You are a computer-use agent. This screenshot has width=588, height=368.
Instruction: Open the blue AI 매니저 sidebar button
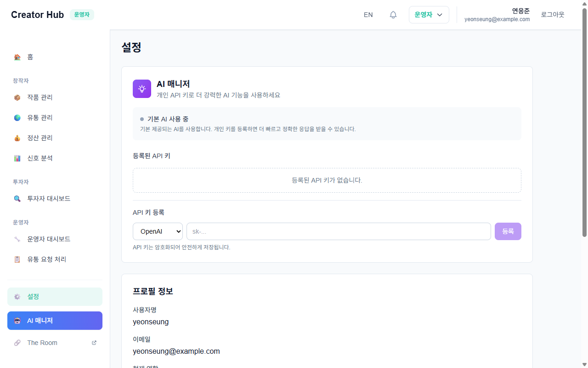point(55,321)
